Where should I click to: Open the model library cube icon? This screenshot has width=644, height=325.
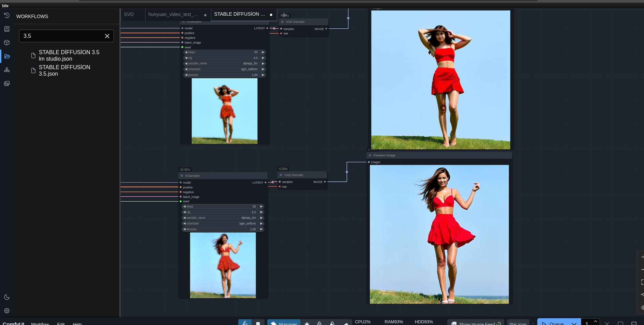[7, 43]
